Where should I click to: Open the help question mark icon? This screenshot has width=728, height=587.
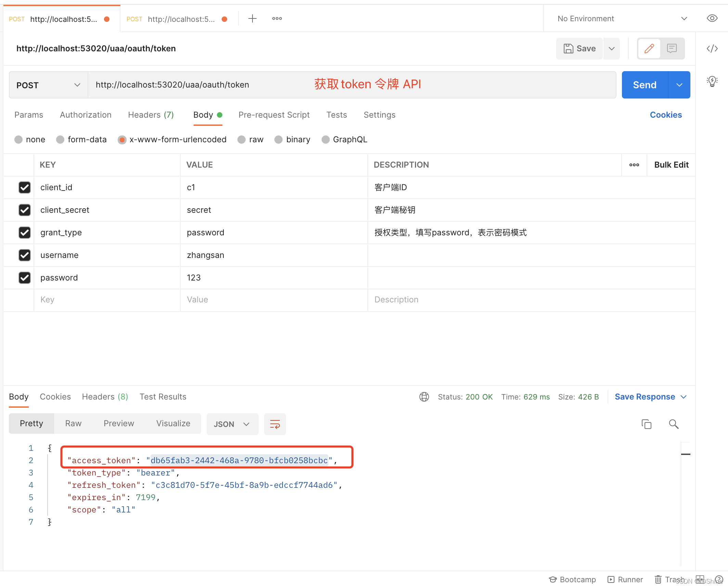(x=719, y=579)
